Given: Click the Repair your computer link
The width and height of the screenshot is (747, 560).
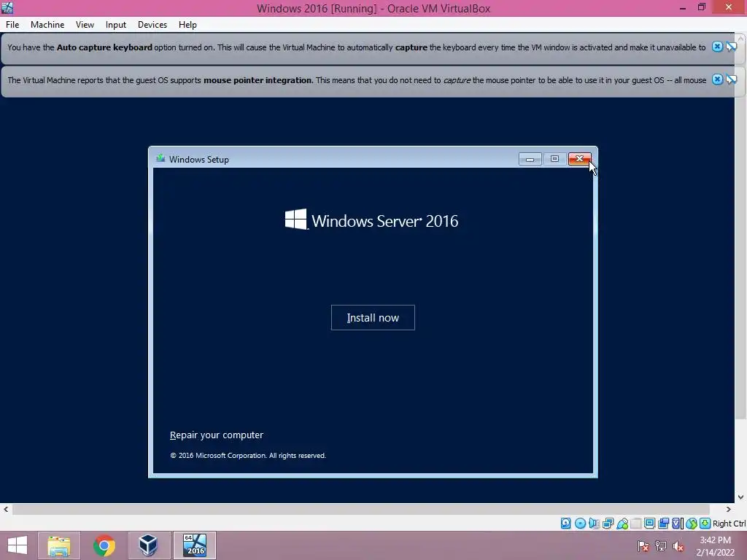Looking at the screenshot, I should (216, 435).
